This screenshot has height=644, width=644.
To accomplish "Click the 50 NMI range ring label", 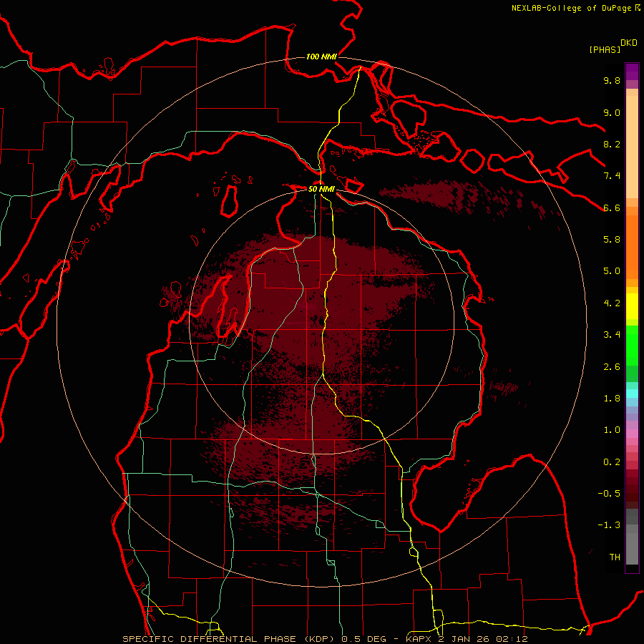I will pos(321,189).
